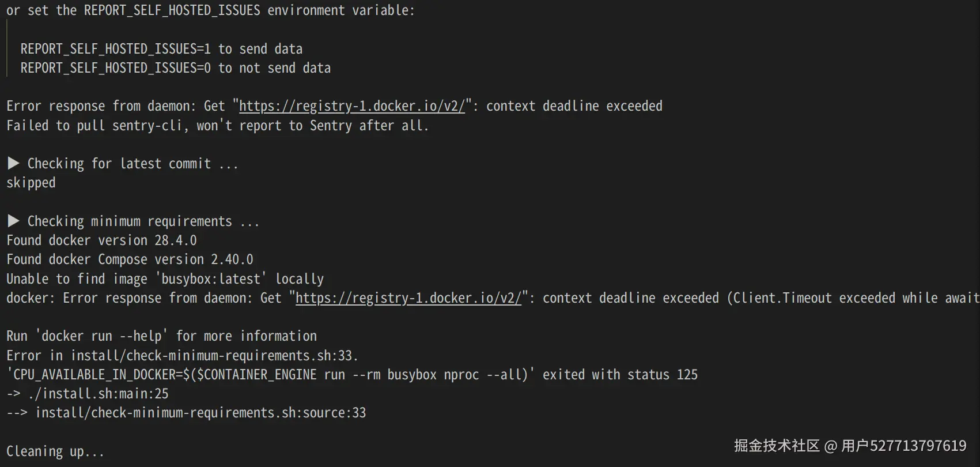Click the user ID 527713797619 in the watermark

click(918, 446)
